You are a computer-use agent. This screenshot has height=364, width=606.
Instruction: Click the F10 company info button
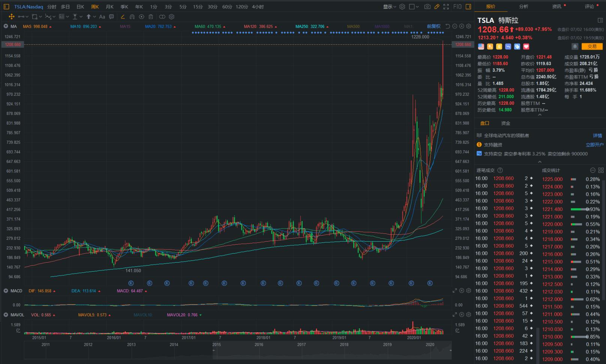click(457, 7)
